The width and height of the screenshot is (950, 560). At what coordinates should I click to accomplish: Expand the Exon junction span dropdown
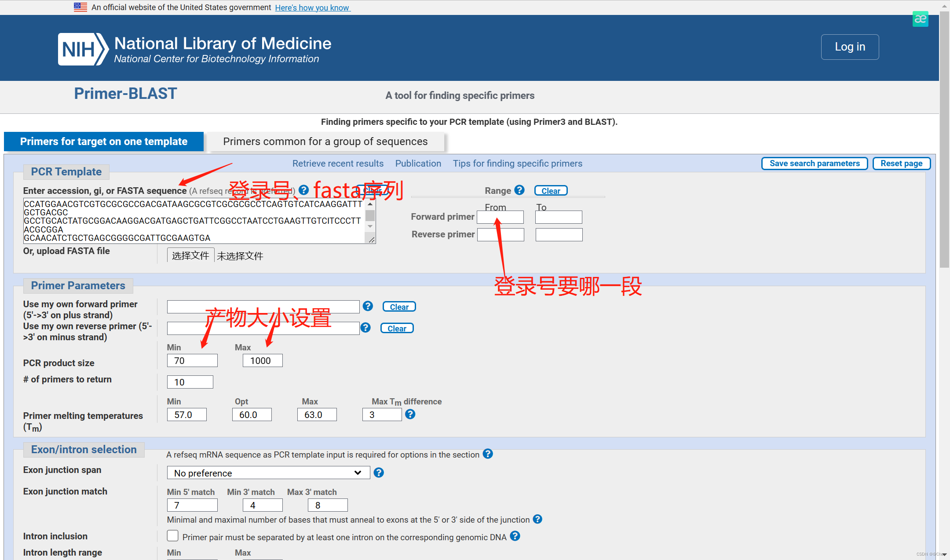pos(268,473)
